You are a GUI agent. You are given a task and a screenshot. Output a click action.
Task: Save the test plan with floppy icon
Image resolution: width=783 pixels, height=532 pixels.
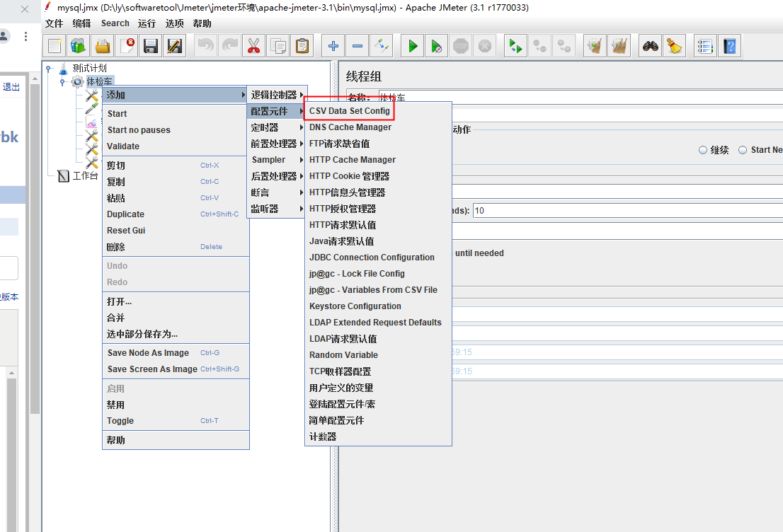click(x=150, y=47)
